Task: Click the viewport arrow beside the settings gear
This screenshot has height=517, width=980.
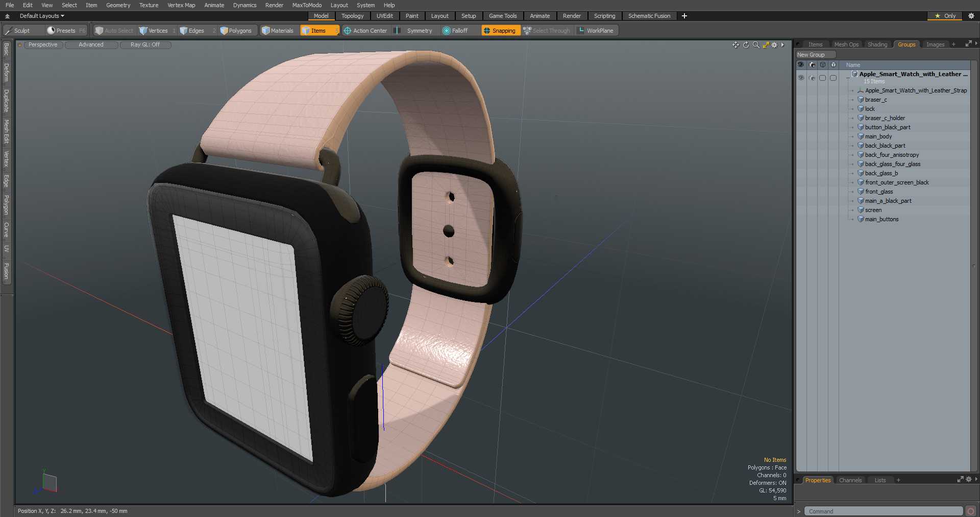Action: coord(782,45)
